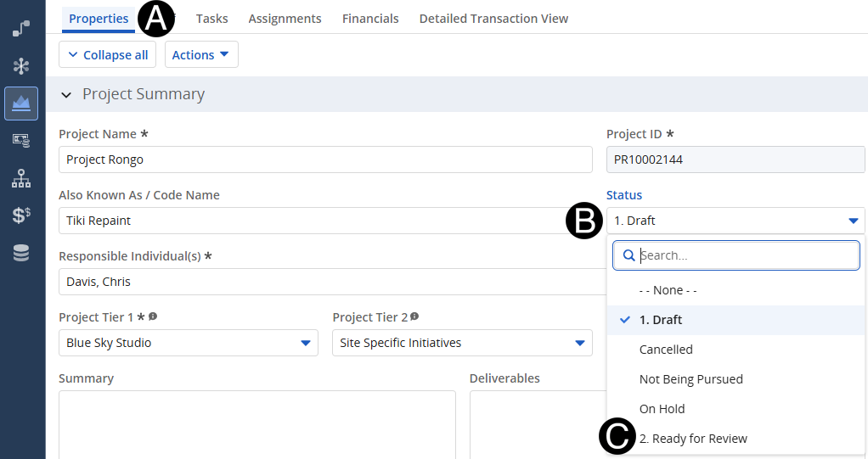Open the Actions dropdown menu

(201, 55)
